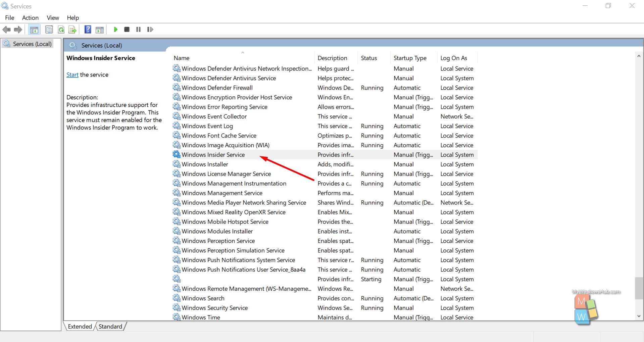Click gear icon beside Windows Defender Firewall
This screenshot has width=644, height=342.
(177, 88)
